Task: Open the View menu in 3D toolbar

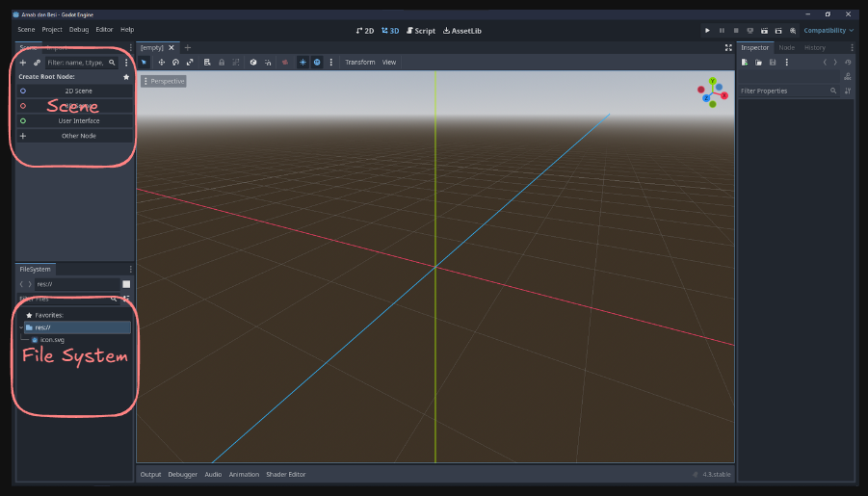Action: tap(389, 62)
